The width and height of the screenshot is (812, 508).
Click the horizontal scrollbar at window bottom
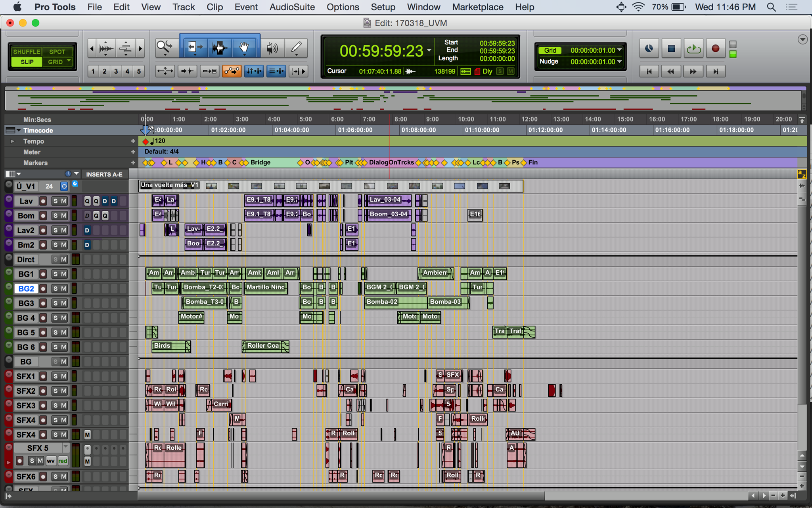[x=341, y=495]
